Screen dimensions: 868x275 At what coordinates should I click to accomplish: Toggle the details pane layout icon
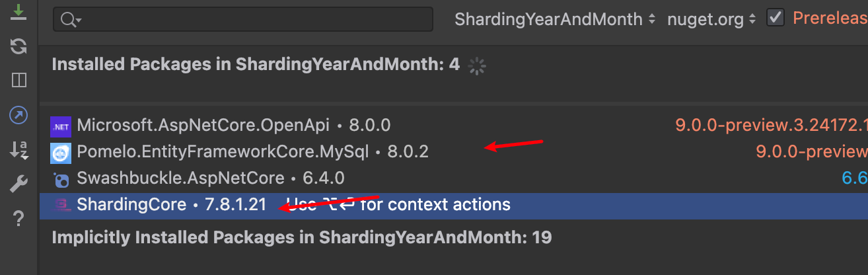click(x=19, y=81)
